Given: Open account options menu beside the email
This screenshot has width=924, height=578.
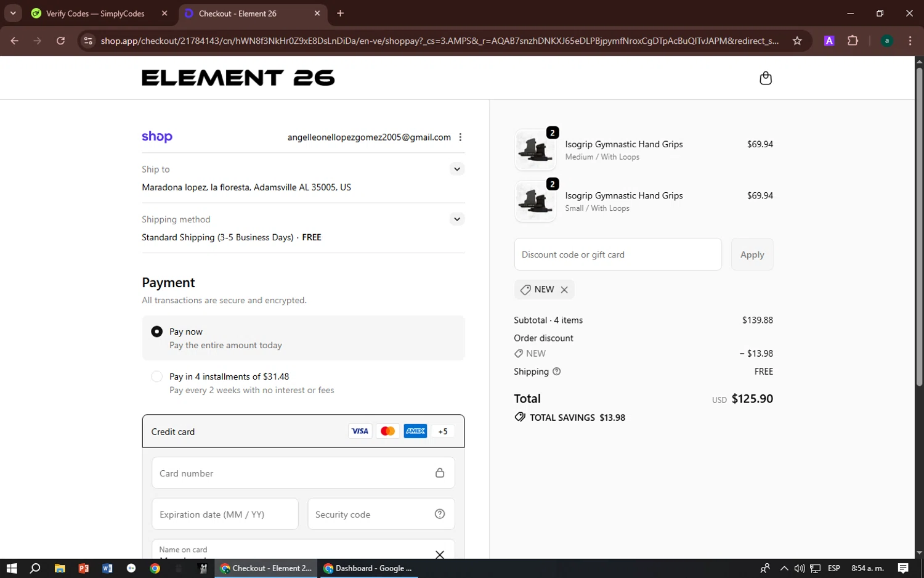Looking at the screenshot, I should tap(460, 137).
